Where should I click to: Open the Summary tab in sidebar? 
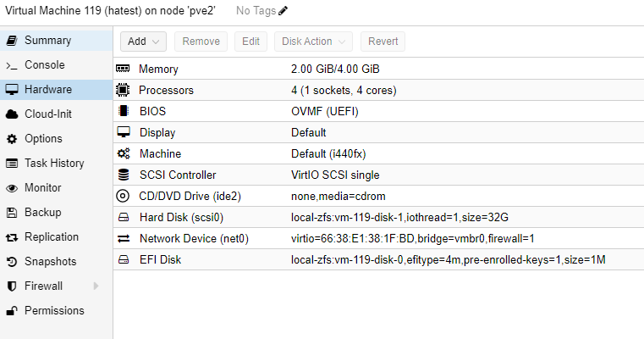pyautogui.click(x=56, y=41)
